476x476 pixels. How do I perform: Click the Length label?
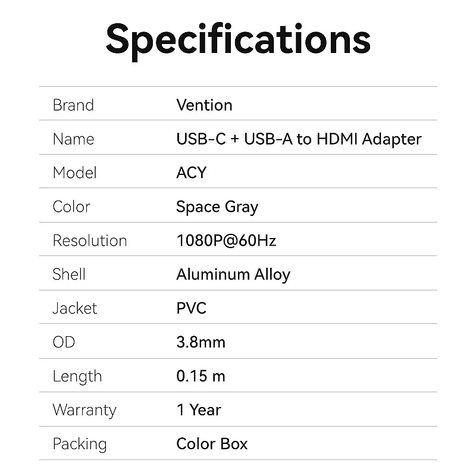tap(77, 377)
